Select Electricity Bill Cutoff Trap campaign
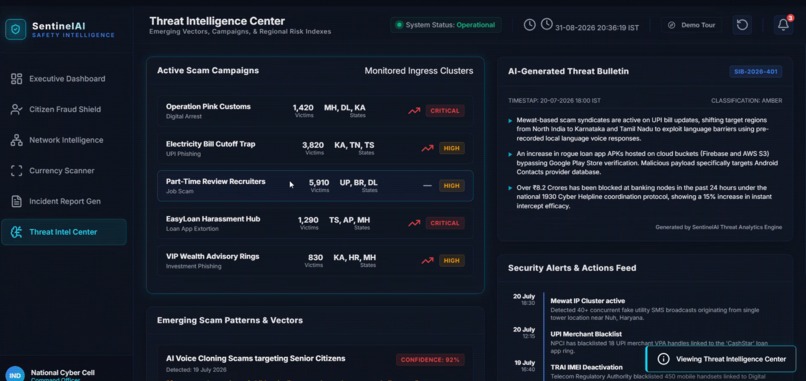 315,149
